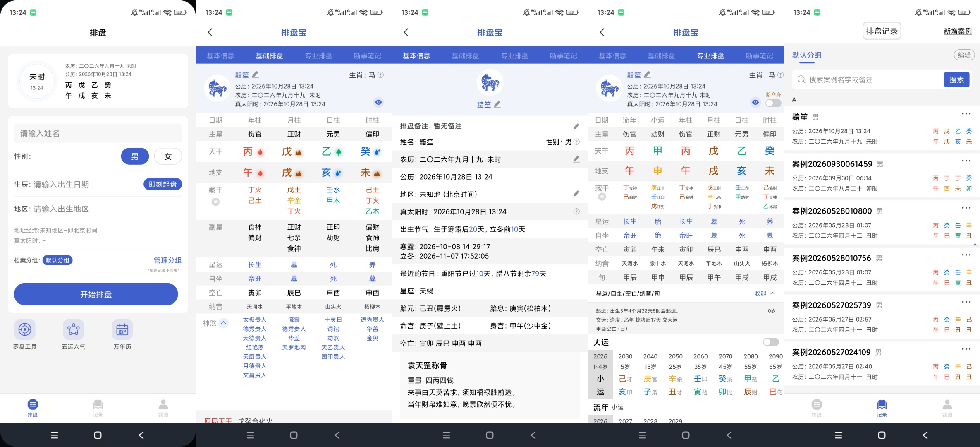Viewport: 980px width, 447px height.
Task: Open the 记录 tab in first screen
Action: (98, 408)
